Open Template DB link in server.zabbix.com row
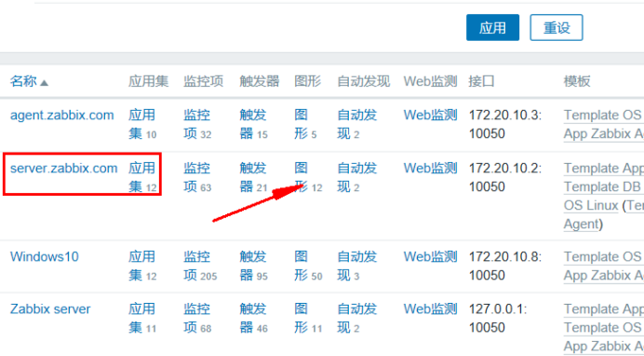This screenshot has height=356, width=644. pyautogui.click(x=603, y=186)
